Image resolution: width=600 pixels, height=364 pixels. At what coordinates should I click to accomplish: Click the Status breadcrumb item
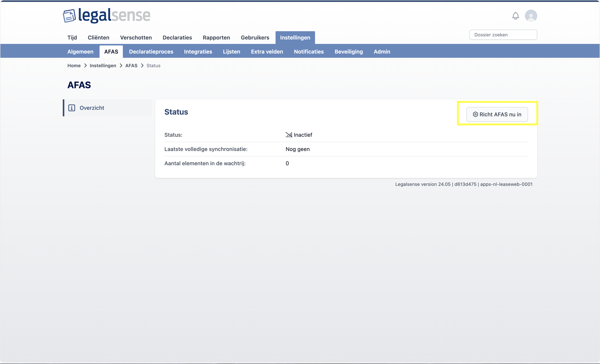coord(153,65)
